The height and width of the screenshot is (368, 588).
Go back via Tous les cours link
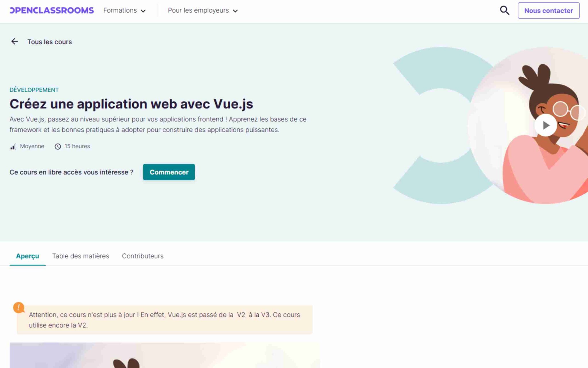point(50,42)
